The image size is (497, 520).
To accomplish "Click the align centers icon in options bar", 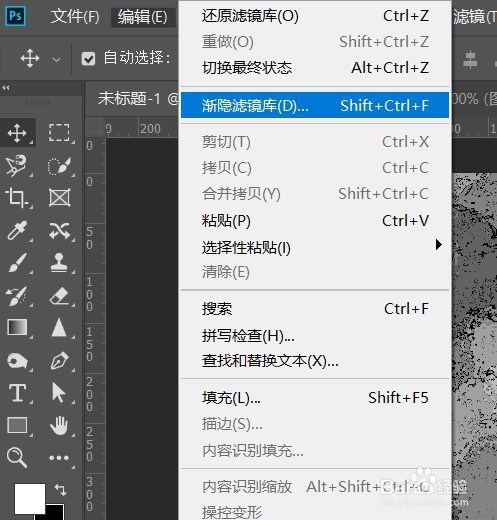I will click(470, 59).
